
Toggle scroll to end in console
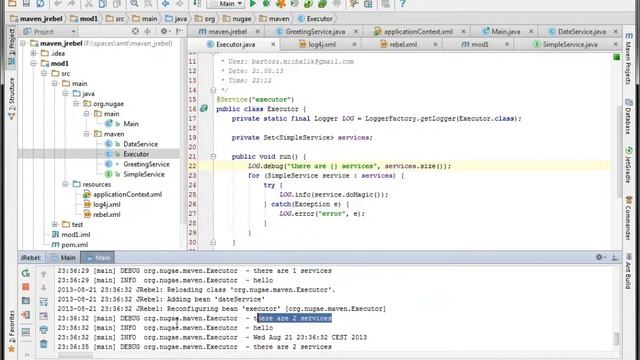click(x=44, y=316)
